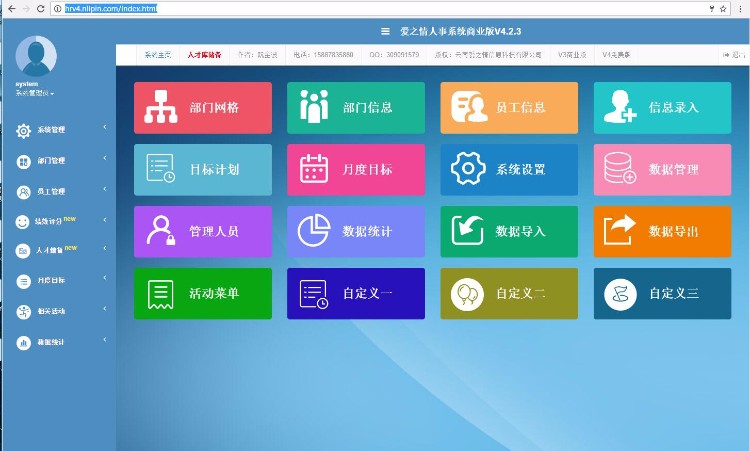Open the 部门网格 organization chart tile

[203, 107]
